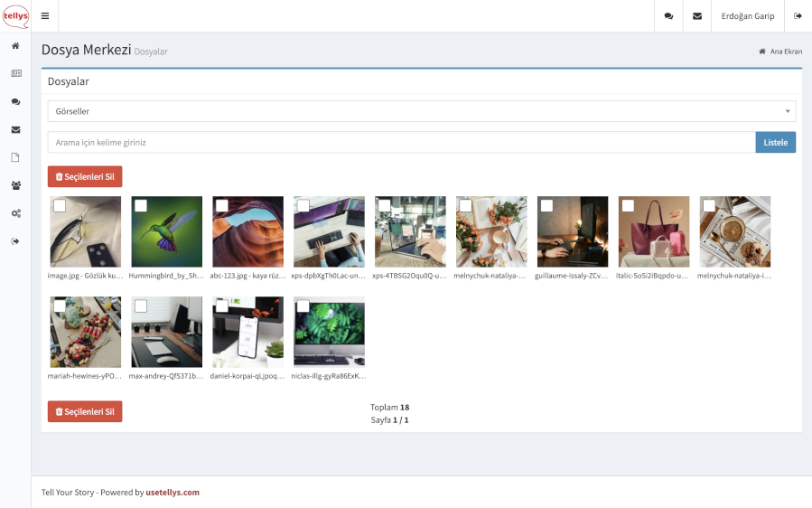This screenshot has height=508, width=812.
Task: Tick the checkbox on the italic-SoSi2 handbag image
Action: point(628,206)
